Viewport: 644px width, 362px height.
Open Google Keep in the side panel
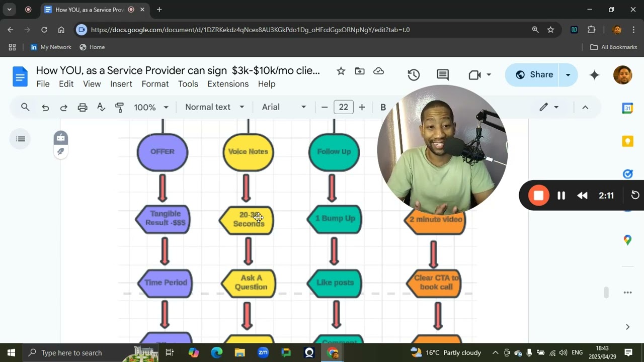pos(627,141)
